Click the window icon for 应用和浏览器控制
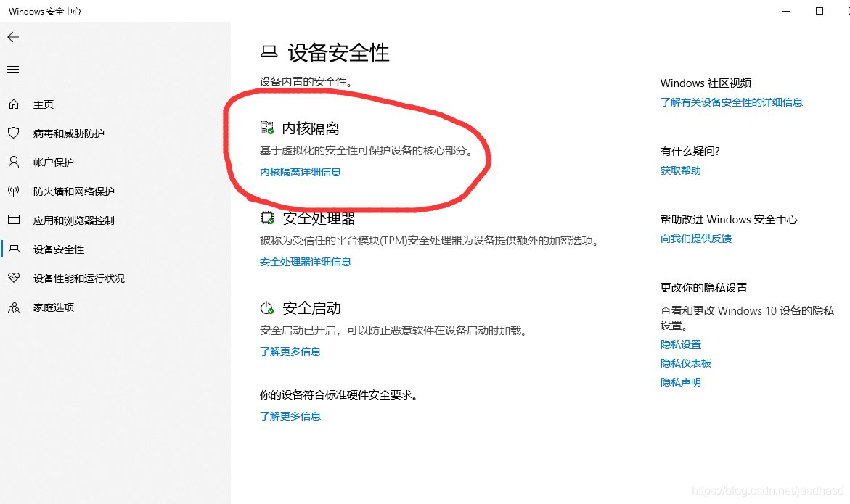The width and height of the screenshot is (850, 504). [x=14, y=220]
